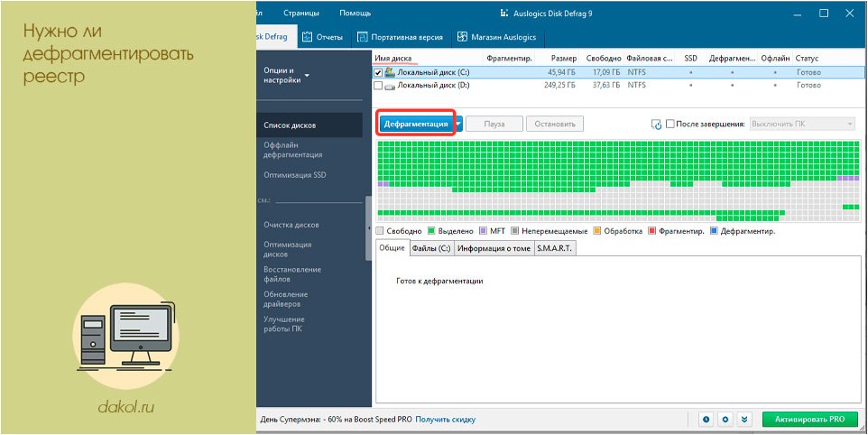Click the Остановить button
Screen dimensions: 868x435
555,124
